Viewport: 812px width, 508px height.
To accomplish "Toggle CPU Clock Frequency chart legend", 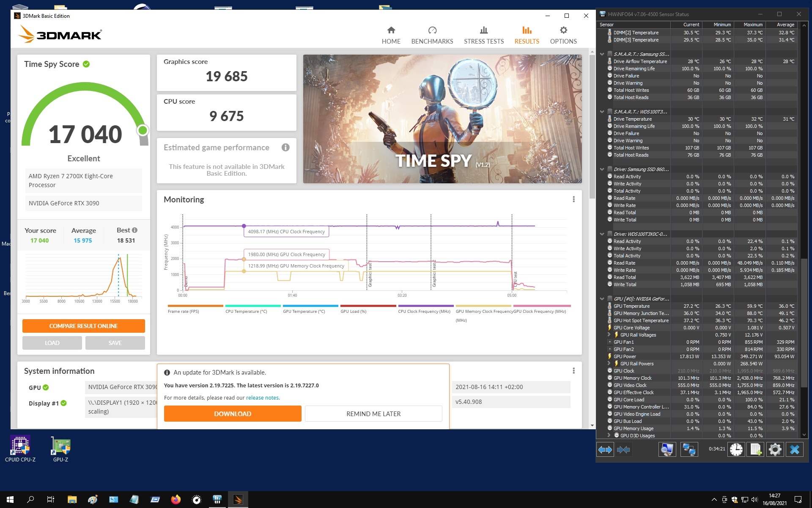I will (424, 311).
